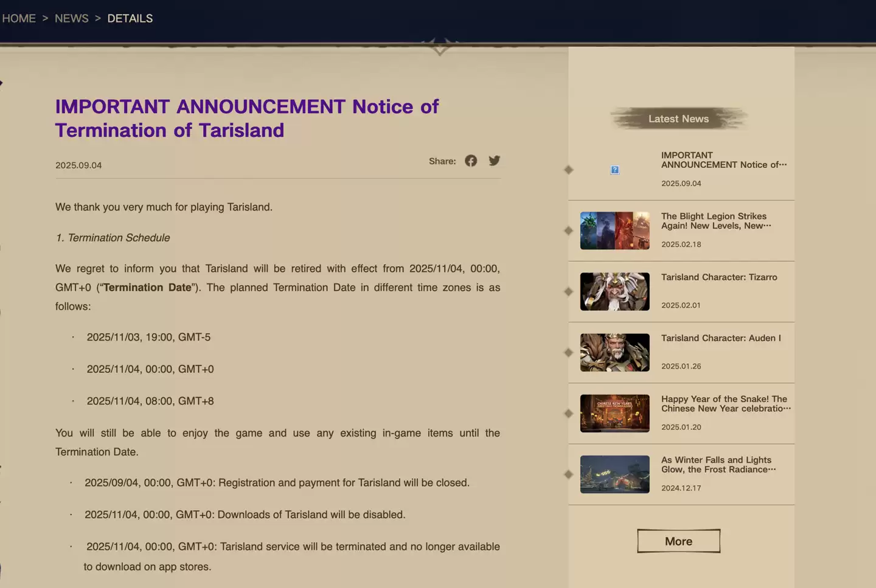The height and width of the screenshot is (588, 876).
Task: Open sidebar 'IMPORTANT ANNOUNCEMENT Notice of' news item
Action: point(723,160)
